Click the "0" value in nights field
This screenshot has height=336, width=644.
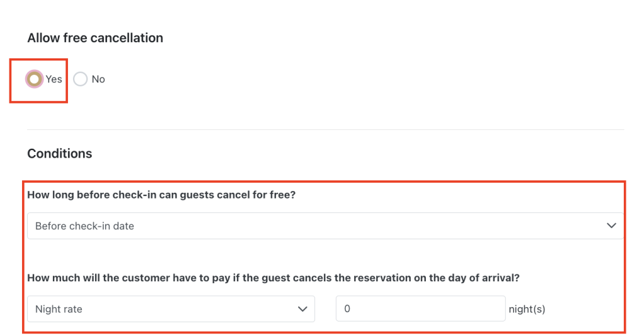pos(347,309)
